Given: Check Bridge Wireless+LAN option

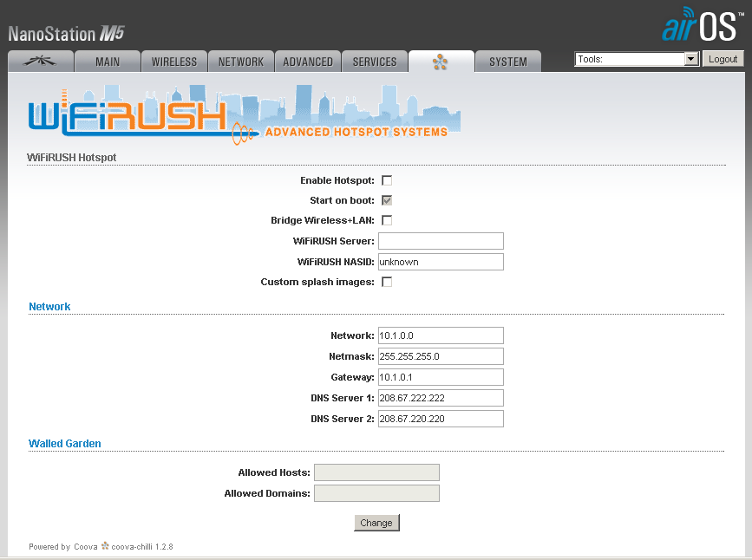Looking at the screenshot, I should pyautogui.click(x=387, y=220).
